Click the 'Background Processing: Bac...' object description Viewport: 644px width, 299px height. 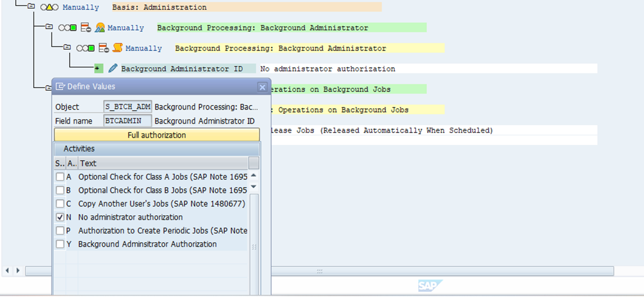[x=207, y=107]
